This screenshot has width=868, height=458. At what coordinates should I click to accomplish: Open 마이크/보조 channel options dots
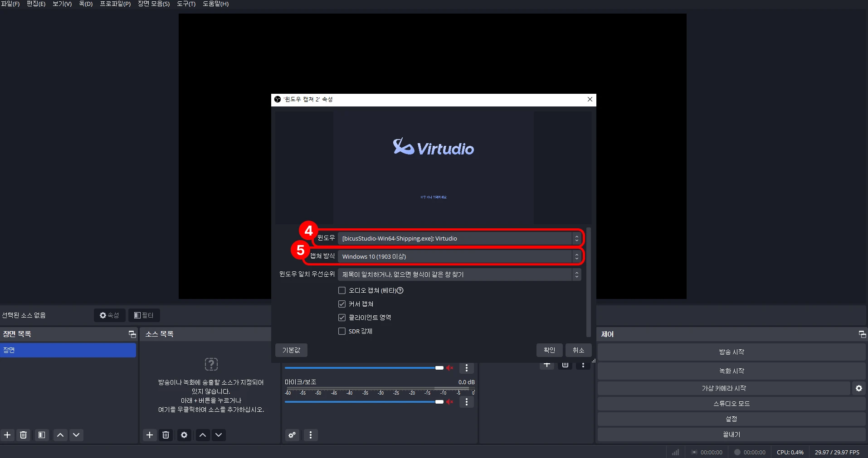pyautogui.click(x=467, y=402)
